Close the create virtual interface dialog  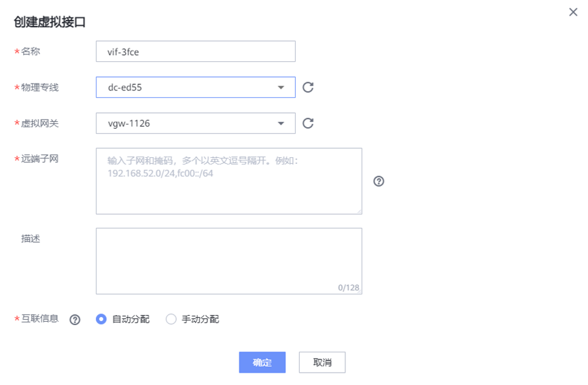tap(573, 12)
